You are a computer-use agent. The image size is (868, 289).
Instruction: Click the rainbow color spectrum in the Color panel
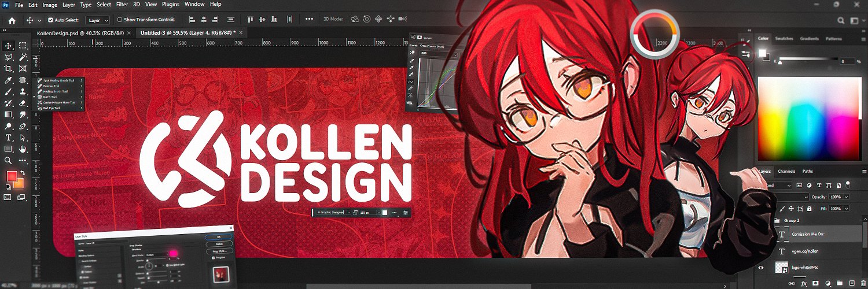click(x=810, y=118)
